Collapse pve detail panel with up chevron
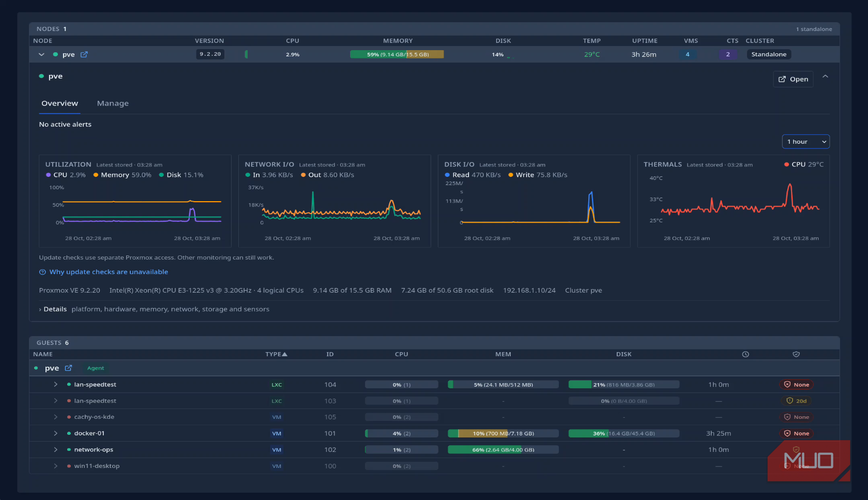The height and width of the screenshot is (500, 868). 825,76
